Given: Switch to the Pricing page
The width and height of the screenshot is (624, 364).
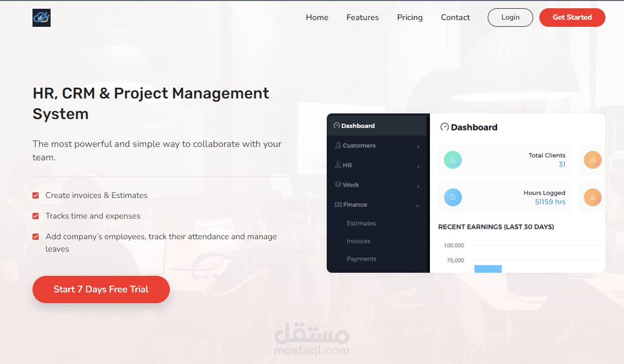Looking at the screenshot, I should [409, 17].
